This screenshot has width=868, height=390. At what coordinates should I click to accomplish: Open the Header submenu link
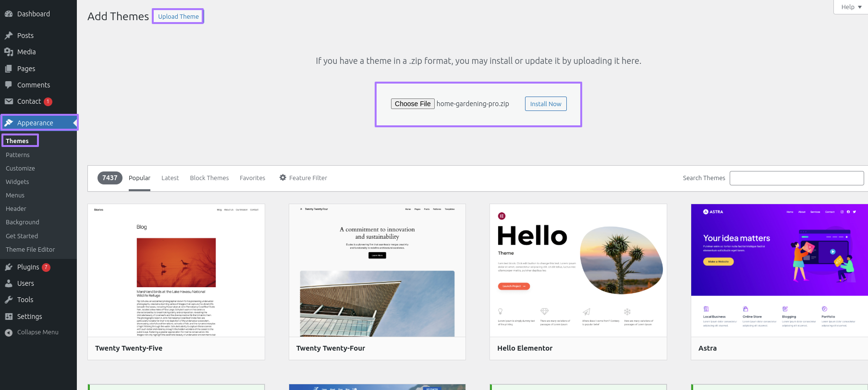[x=16, y=208]
